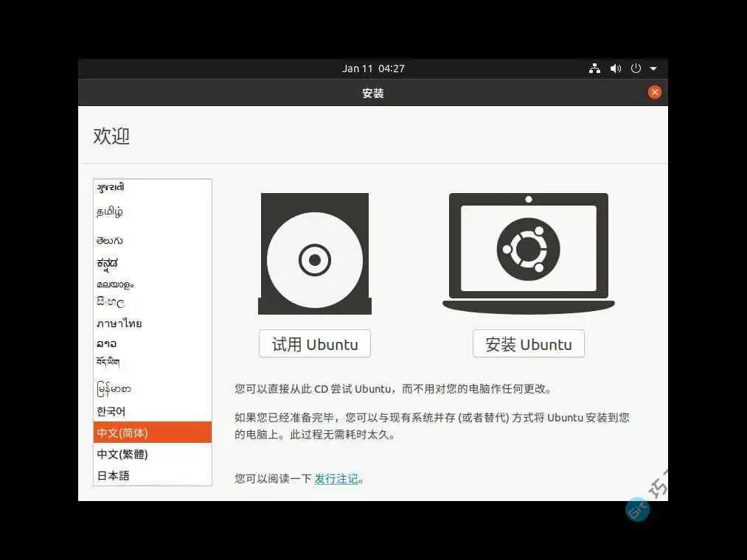Open the volume speaker icon

click(x=616, y=69)
